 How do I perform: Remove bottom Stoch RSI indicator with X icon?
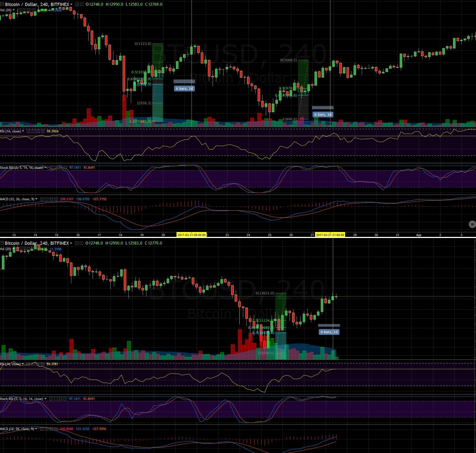(65, 399)
